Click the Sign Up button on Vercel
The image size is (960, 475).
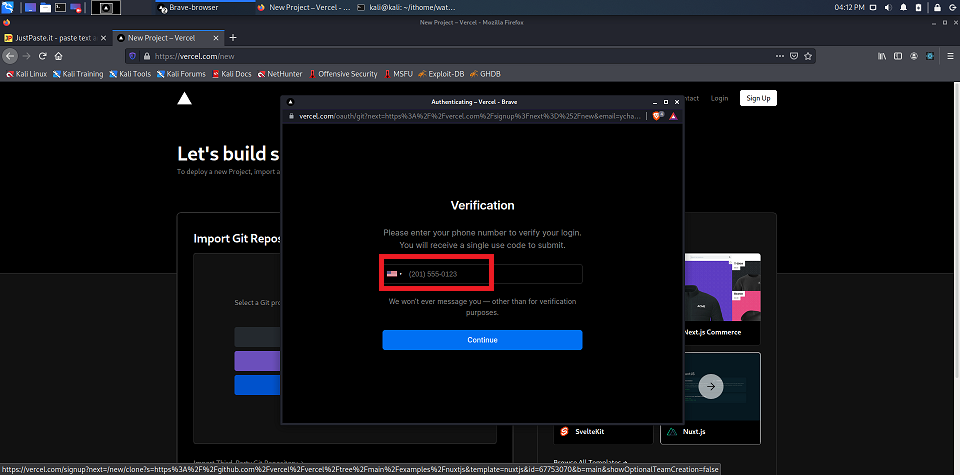[x=758, y=98]
